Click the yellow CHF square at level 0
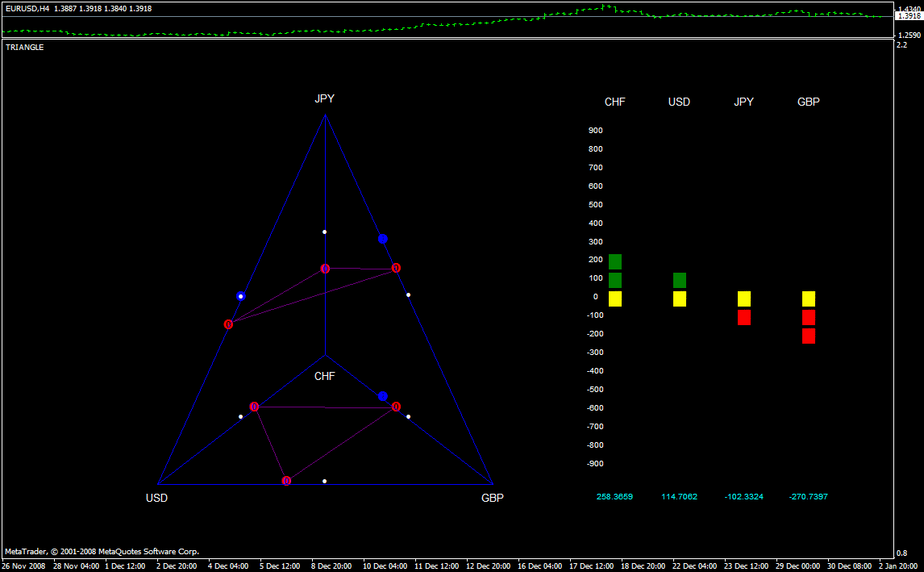Viewport: 924px width, 572px height. click(x=615, y=299)
